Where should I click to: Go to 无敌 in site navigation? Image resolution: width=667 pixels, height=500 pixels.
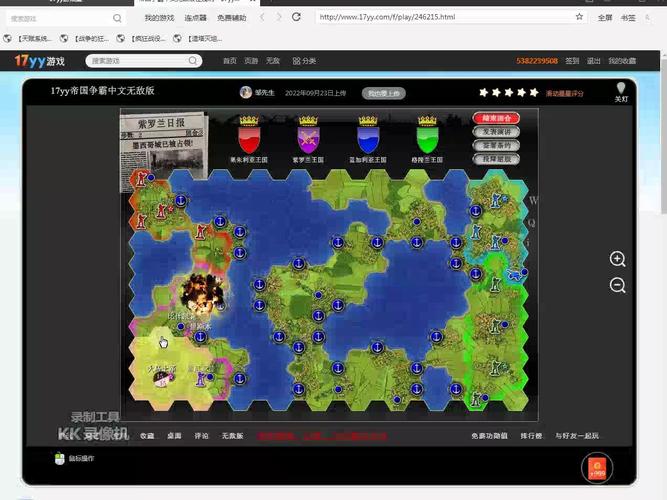click(x=273, y=61)
